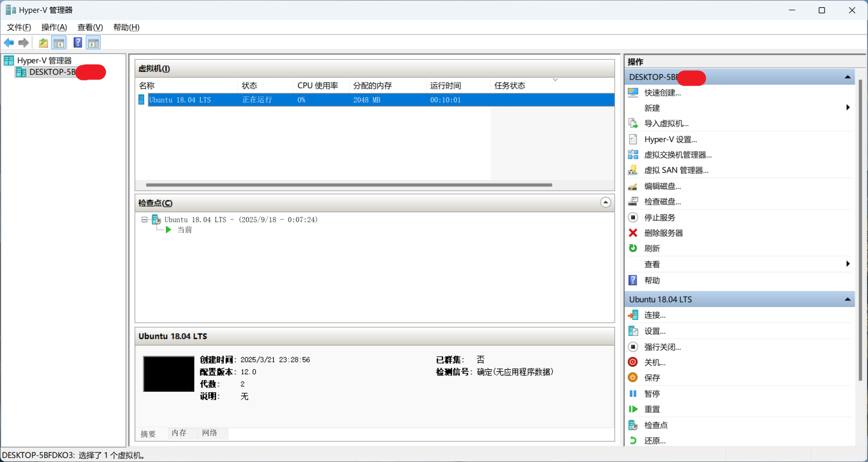Viewport: 868px width, 462px height.
Task: Click the 连接 icon for Ubuntu VM
Action: (x=633, y=315)
